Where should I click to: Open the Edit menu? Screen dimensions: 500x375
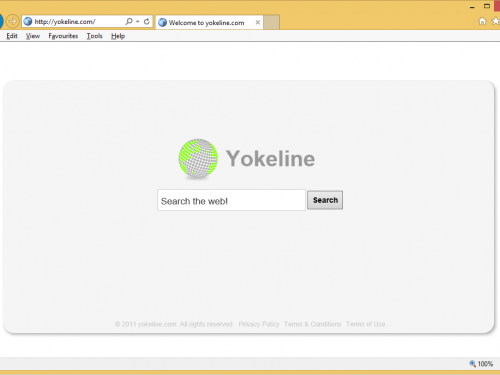pyautogui.click(x=12, y=36)
